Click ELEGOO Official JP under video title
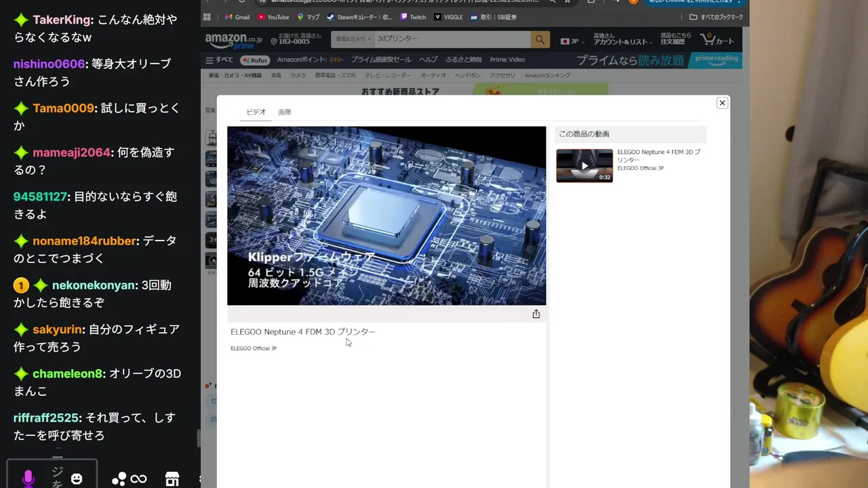 click(254, 348)
